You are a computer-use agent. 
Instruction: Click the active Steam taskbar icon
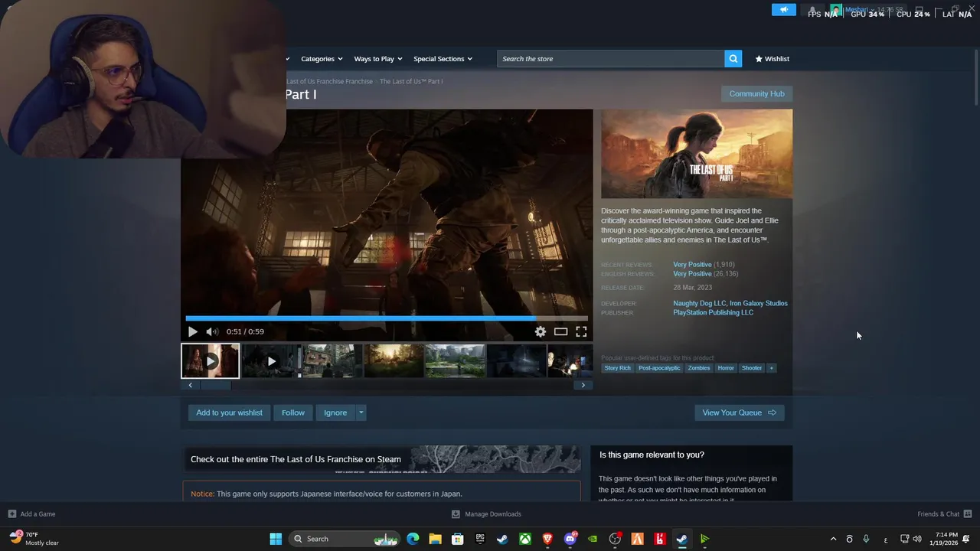pyautogui.click(x=681, y=539)
